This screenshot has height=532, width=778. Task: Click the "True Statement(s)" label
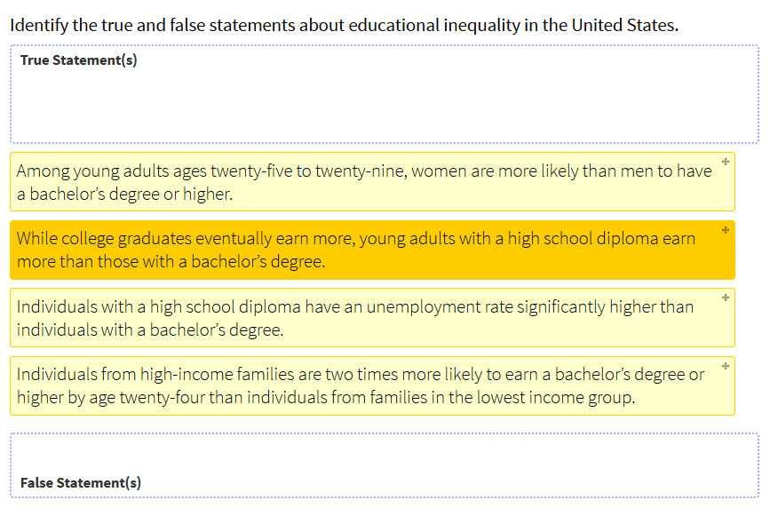[x=78, y=60]
